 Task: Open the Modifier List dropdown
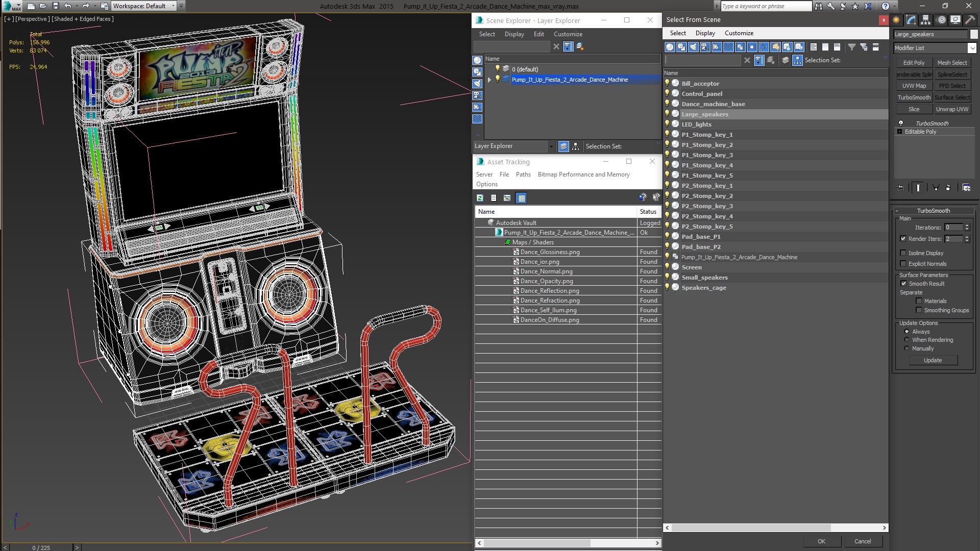(972, 48)
